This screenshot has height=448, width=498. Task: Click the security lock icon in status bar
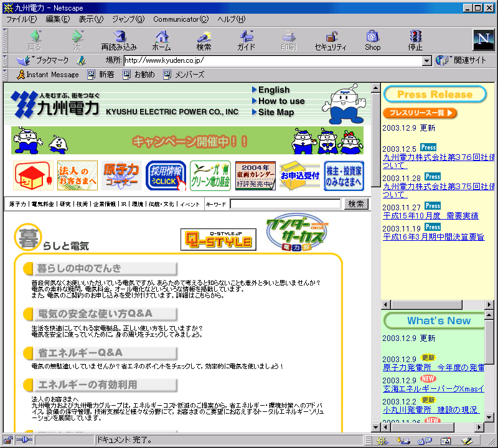click(8, 440)
